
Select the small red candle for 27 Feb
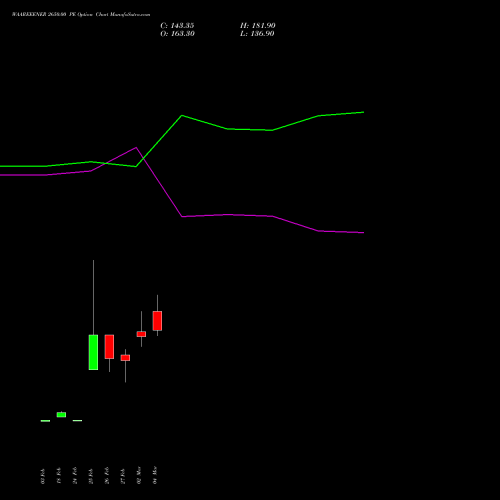[125, 358]
